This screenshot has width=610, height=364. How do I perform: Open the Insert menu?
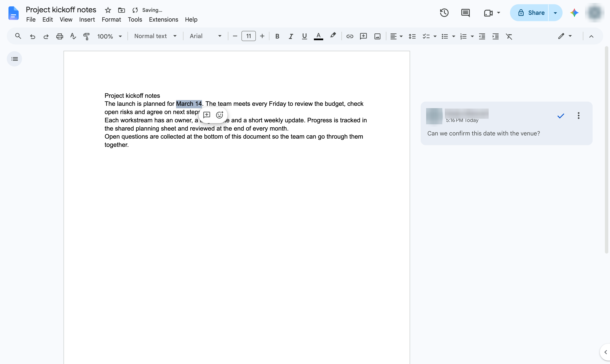(x=87, y=19)
